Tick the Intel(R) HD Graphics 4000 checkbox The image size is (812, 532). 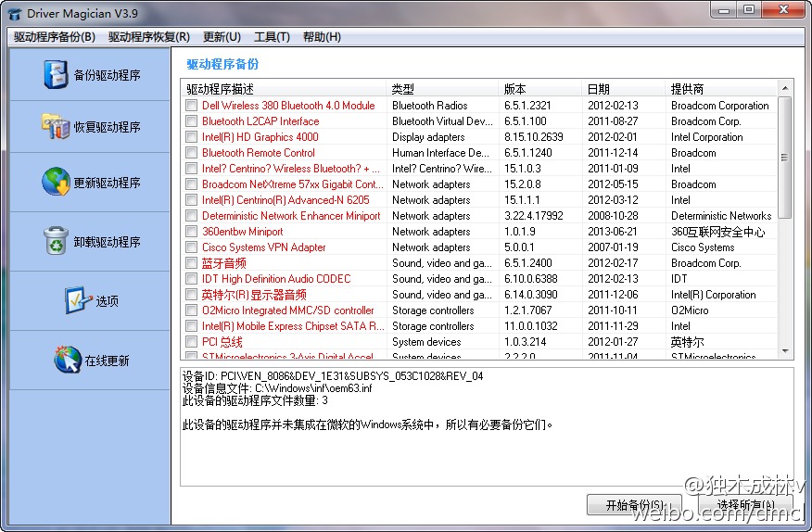(x=192, y=137)
